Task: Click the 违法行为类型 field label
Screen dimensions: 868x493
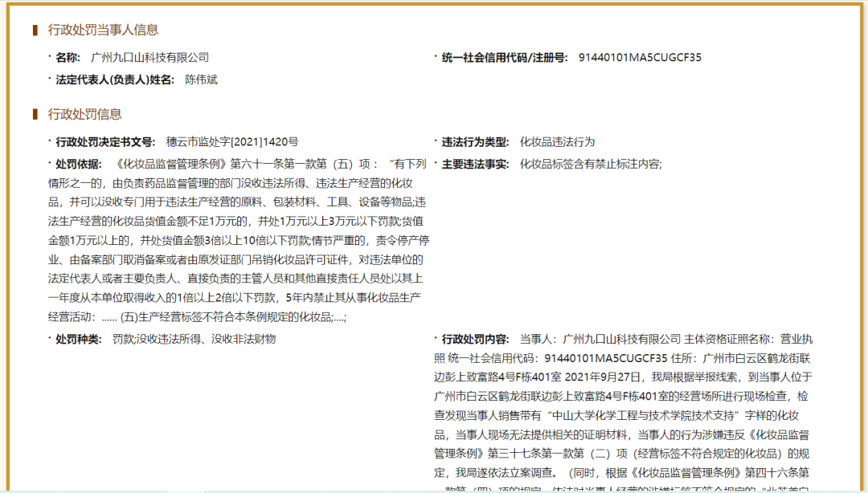Action: click(476, 138)
